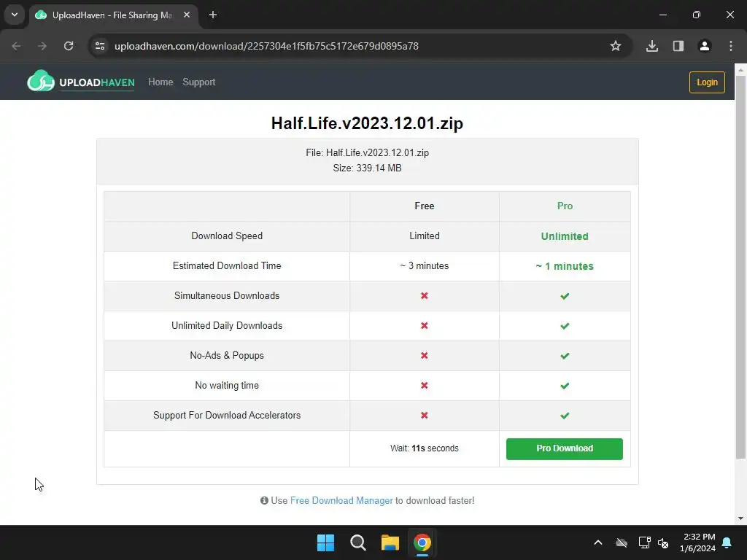This screenshot has height=560, width=747.
Task: Click scrollbar down arrow
Action: [740, 518]
